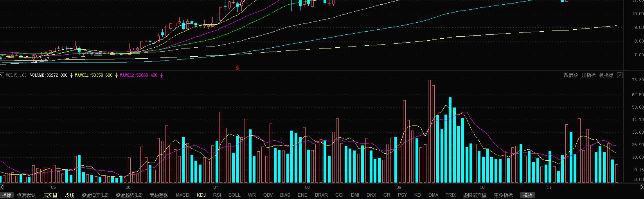
Task: Open the 更多指标 list
Action: point(503,195)
